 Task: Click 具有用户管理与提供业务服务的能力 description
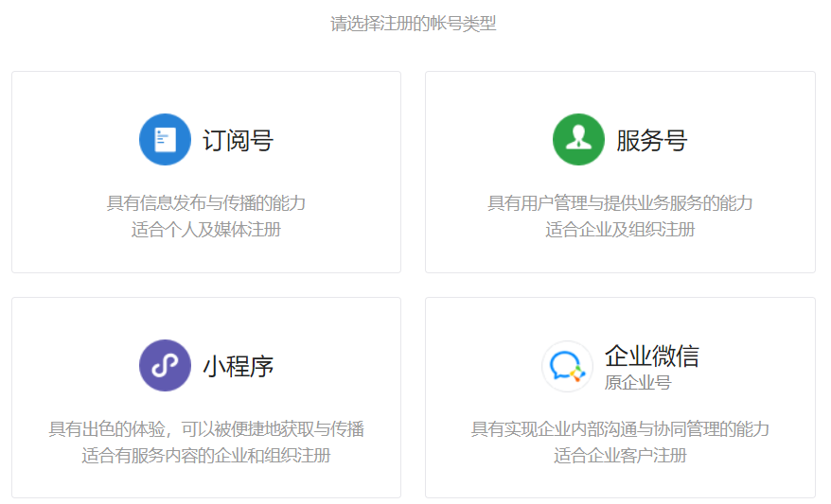(620, 202)
